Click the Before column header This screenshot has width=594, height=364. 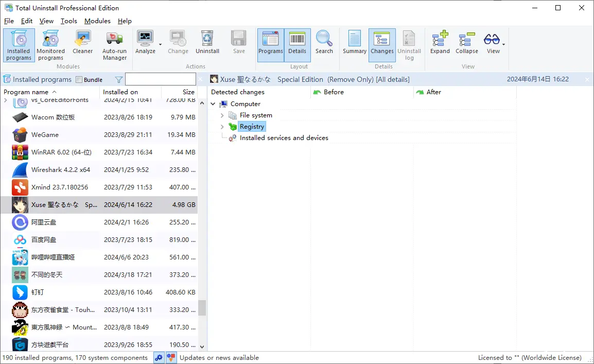point(362,92)
